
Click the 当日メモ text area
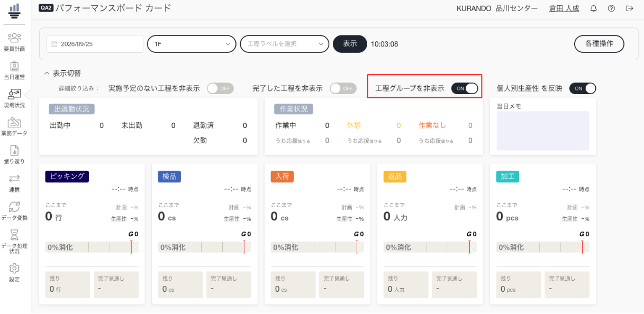[543, 131]
